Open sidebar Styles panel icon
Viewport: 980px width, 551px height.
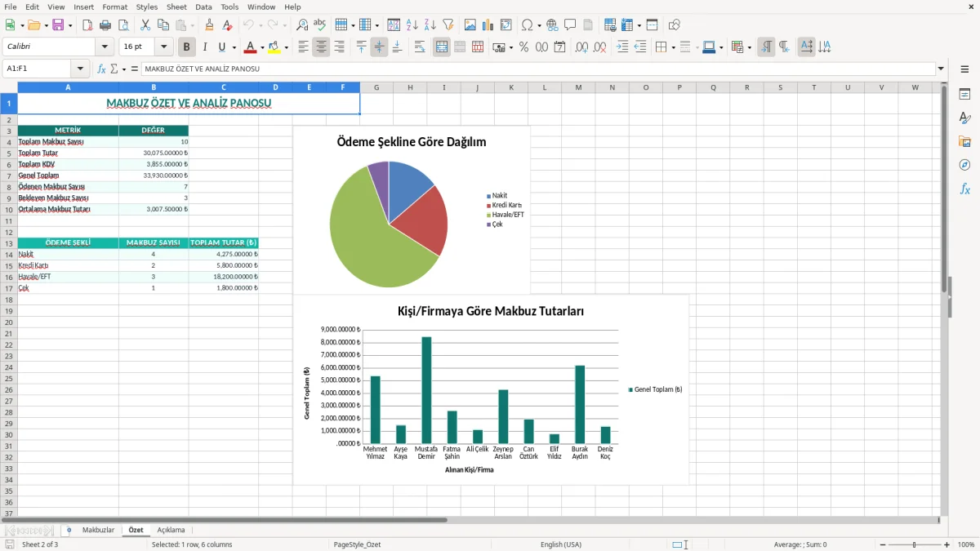coord(965,118)
